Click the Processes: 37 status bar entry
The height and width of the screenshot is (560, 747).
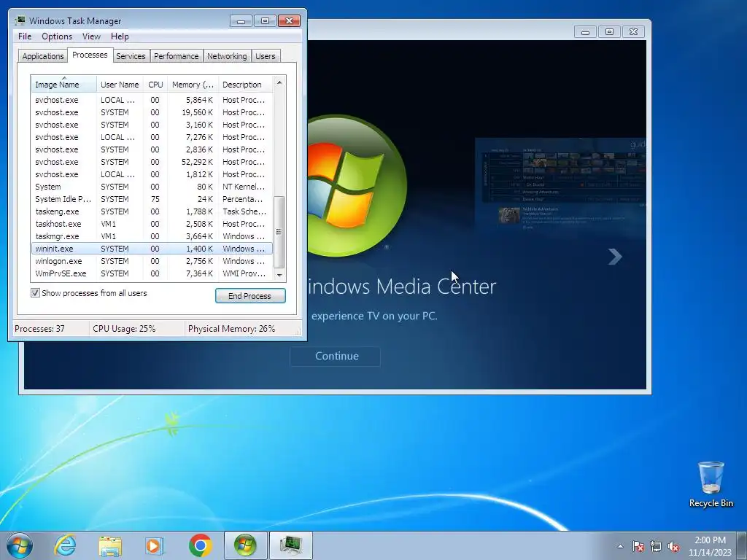(50, 329)
